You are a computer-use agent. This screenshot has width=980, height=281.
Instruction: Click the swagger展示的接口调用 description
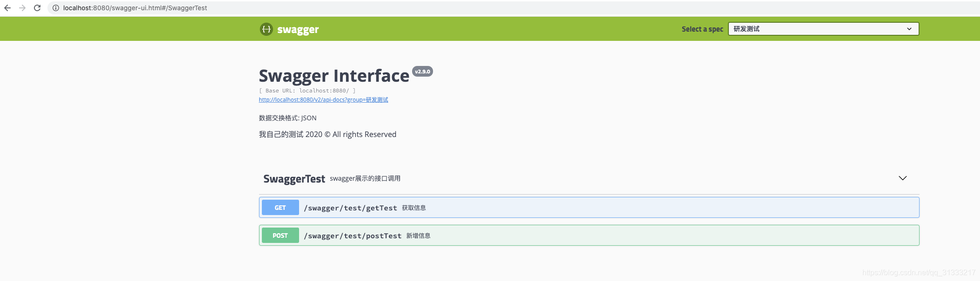[x=365, y=178]
